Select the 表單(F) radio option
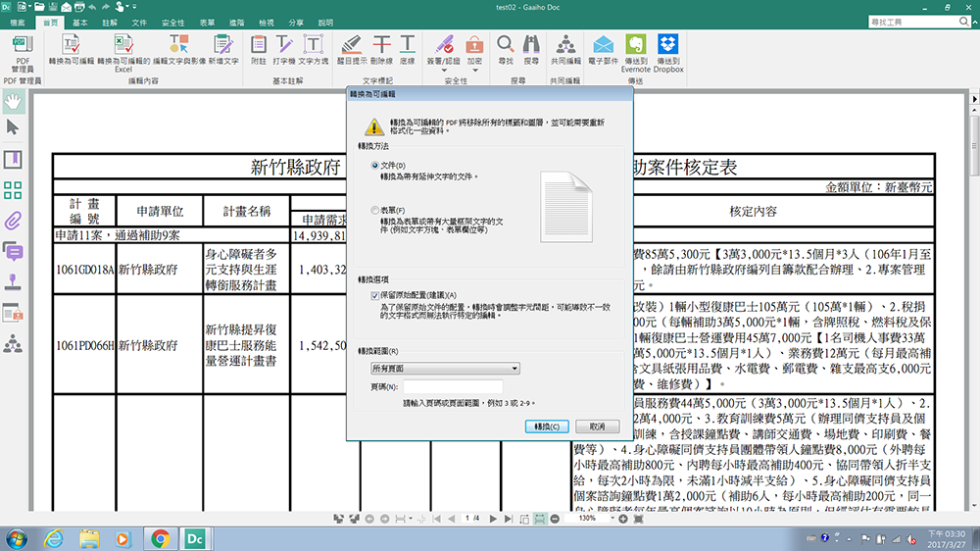 (x=375, y=211)
